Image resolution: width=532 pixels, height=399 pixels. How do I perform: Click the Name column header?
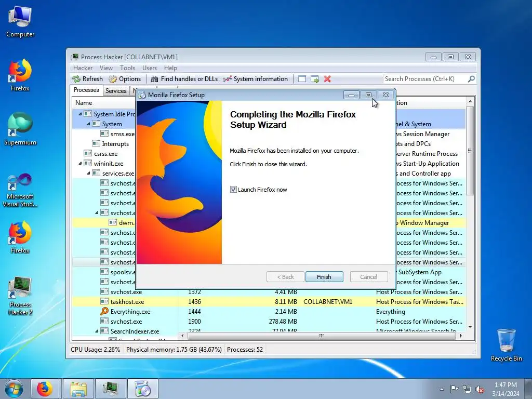pos(104,103)
